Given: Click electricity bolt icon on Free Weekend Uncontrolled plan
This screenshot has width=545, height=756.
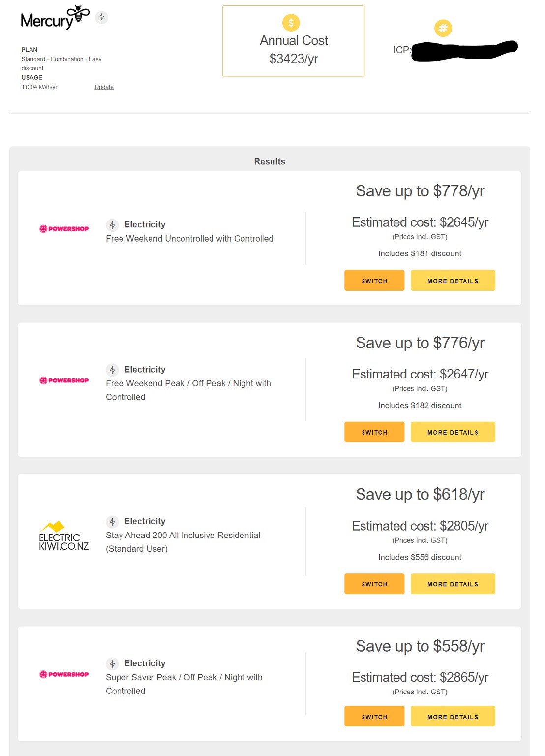Looking at the screenshot, I should coord(112,225).
